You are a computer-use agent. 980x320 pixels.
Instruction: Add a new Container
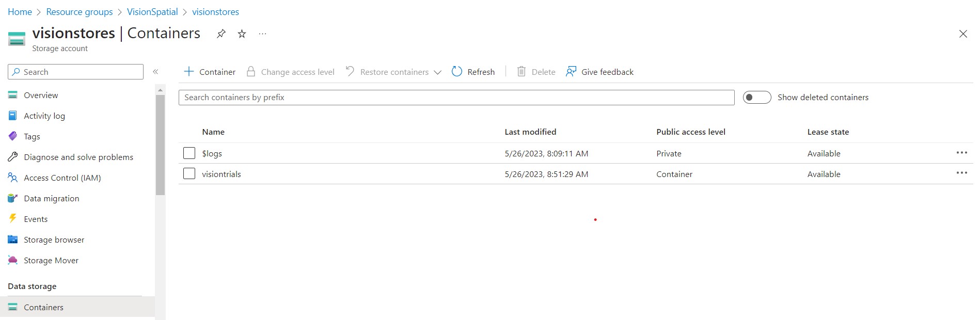210,72
